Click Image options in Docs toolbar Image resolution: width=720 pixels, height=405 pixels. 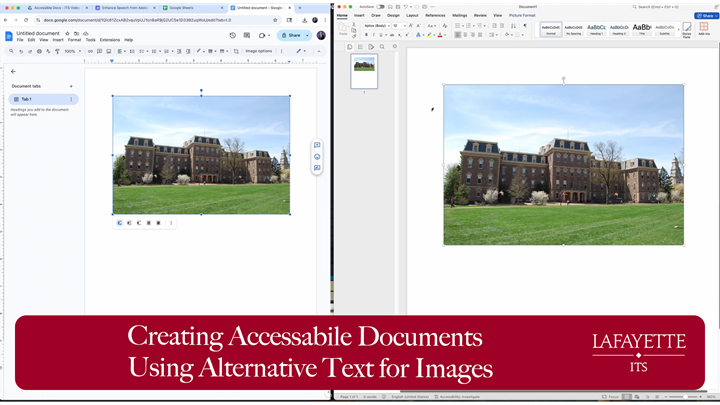click(259, 51)
